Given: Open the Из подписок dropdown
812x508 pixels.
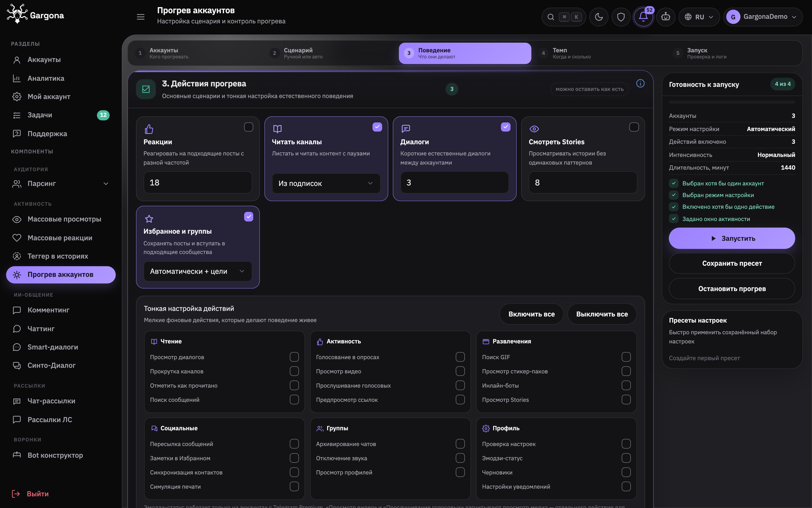Looking at the screenshot, I should pyautogui.click(x=326, y=183).
